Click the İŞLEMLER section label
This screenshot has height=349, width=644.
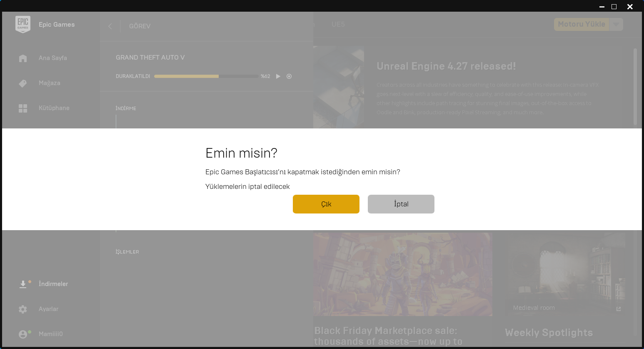click(x=127, y=252)
